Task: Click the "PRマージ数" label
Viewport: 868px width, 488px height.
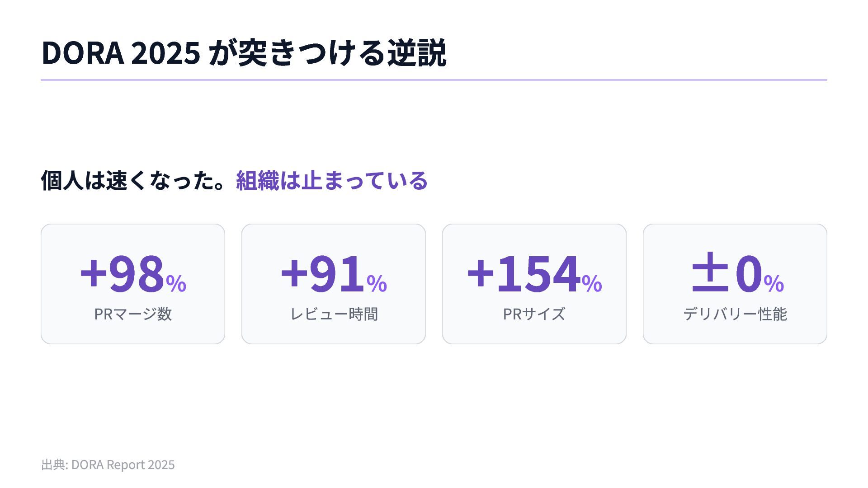Action: pos(133,314)
